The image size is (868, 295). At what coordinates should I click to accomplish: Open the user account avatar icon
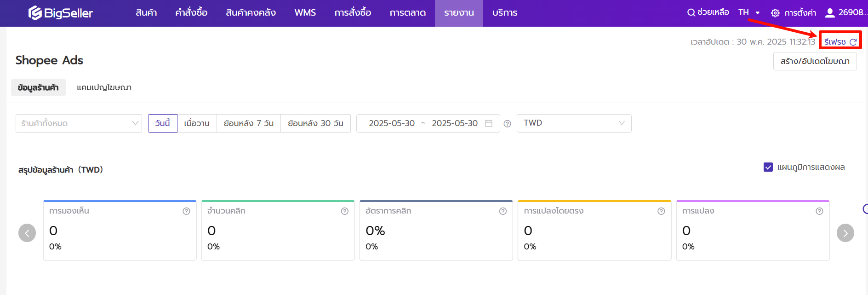830,13
